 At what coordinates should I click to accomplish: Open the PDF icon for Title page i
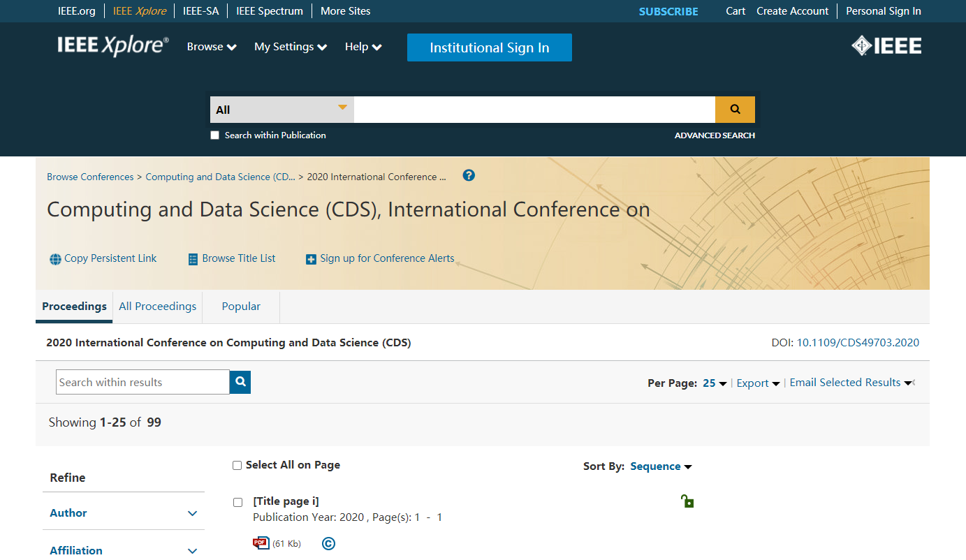click(x=261, y=543)
